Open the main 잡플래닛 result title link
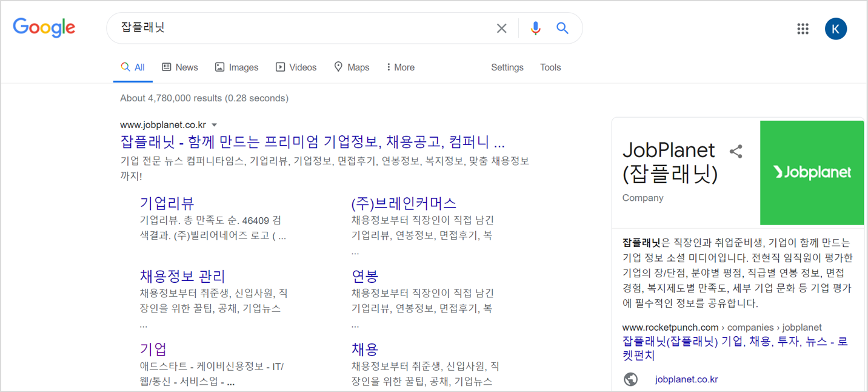The image size is (868, 392). click(x=313, y=142)
